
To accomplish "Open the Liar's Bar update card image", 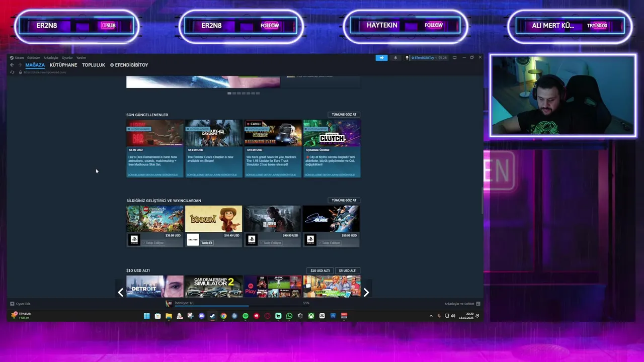I will point(155,133).
